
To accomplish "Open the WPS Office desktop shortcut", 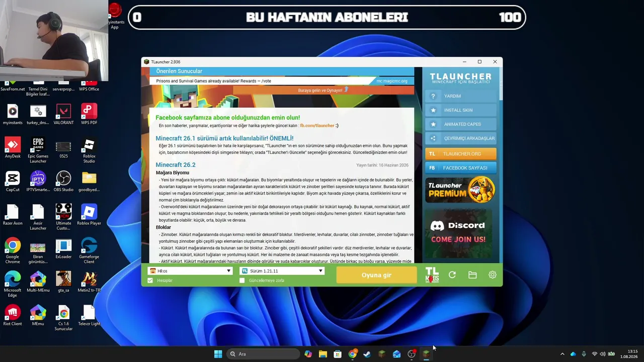I will (x=89, y=86).
